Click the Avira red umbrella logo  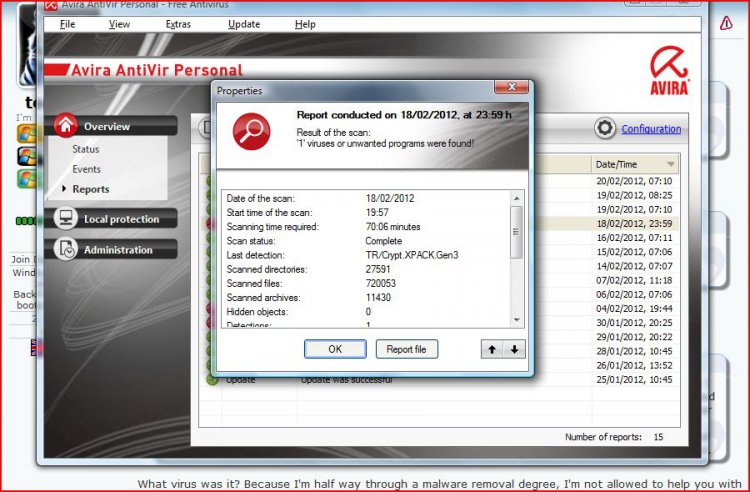coord(669,70)
